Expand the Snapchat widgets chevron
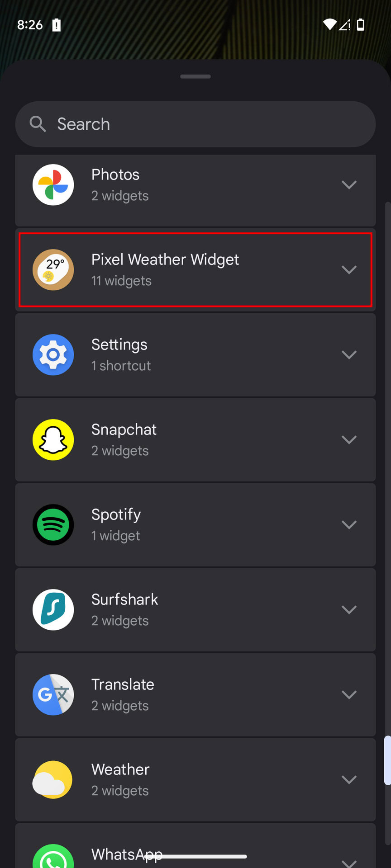Viewport: 391px width, 868px height. 349,440
